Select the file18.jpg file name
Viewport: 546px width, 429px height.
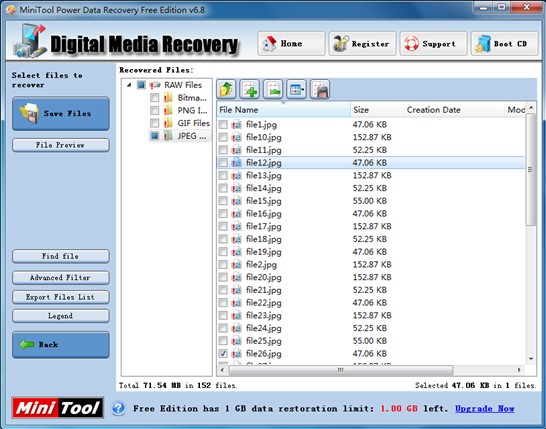tap(264, 239)
